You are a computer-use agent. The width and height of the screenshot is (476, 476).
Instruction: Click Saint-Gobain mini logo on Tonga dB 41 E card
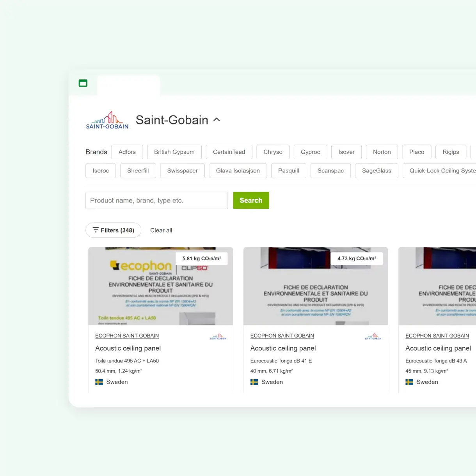tap(373, 336)
